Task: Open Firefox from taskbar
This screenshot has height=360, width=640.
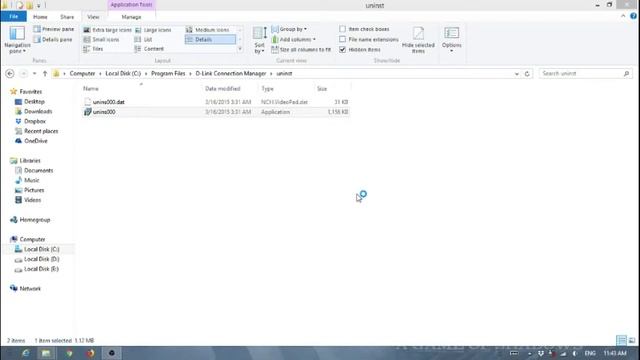Action: [90, 353]
